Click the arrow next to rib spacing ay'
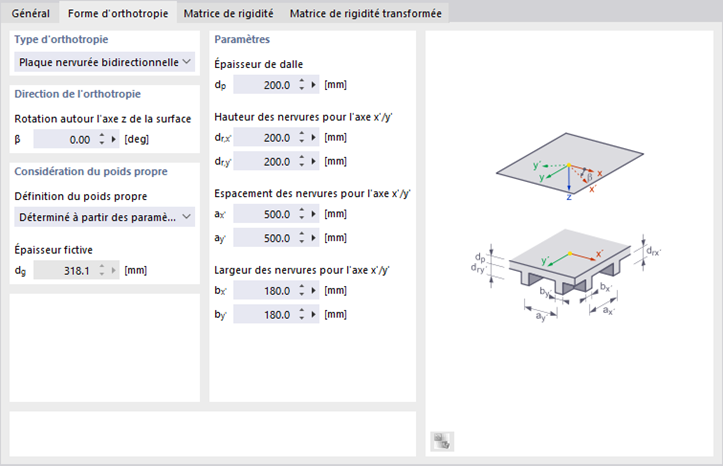The image size is (723, 466). pos(314,237)
